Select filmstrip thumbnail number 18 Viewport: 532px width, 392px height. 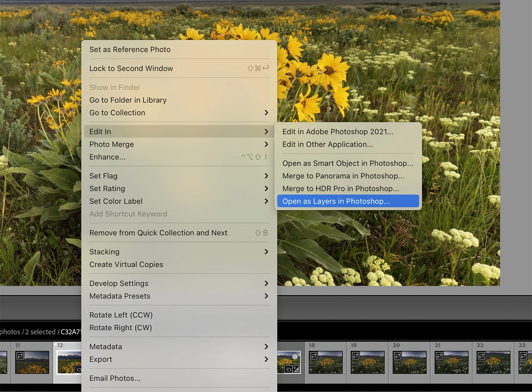[326, 363]
